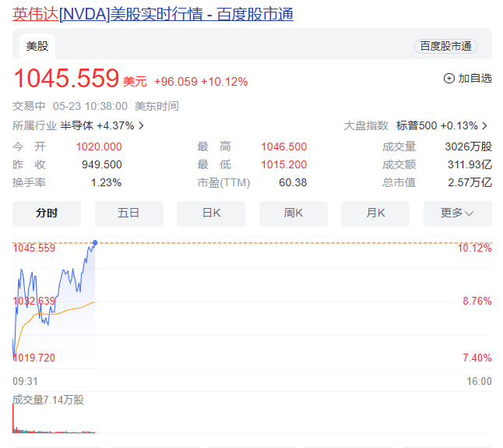Viewport: 503px width, 448px height.
Task: Open the 标普500 +0.13% index link
Action: tap(437, 125)
